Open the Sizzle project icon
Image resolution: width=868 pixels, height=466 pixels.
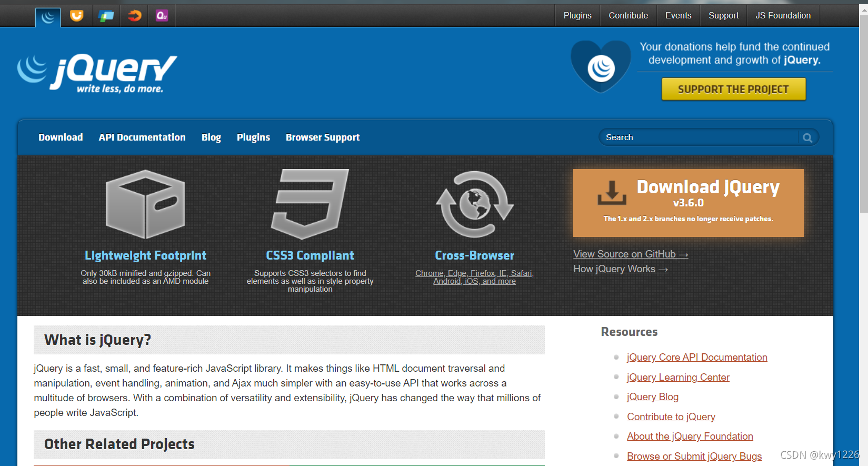[x=134, y=16]
